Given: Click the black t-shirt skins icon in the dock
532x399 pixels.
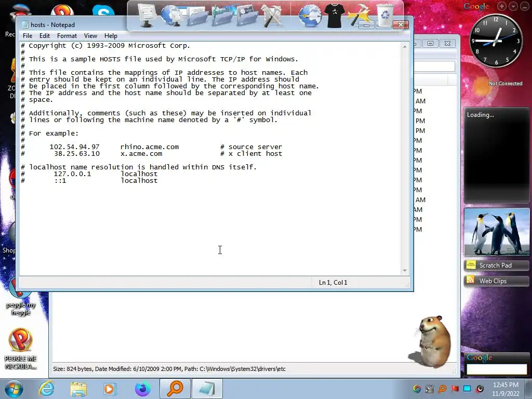Looking at the screenshot, I should [335, 15].
